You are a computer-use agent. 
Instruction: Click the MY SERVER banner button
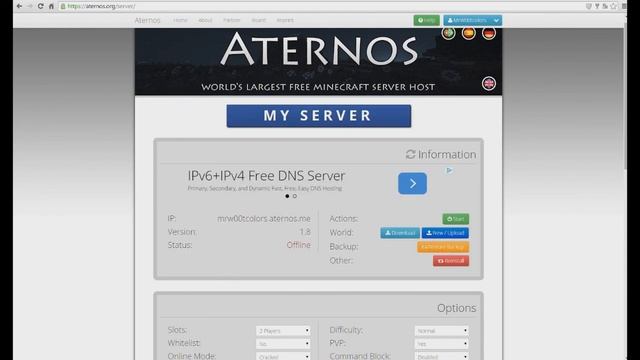tap(319, 116)
